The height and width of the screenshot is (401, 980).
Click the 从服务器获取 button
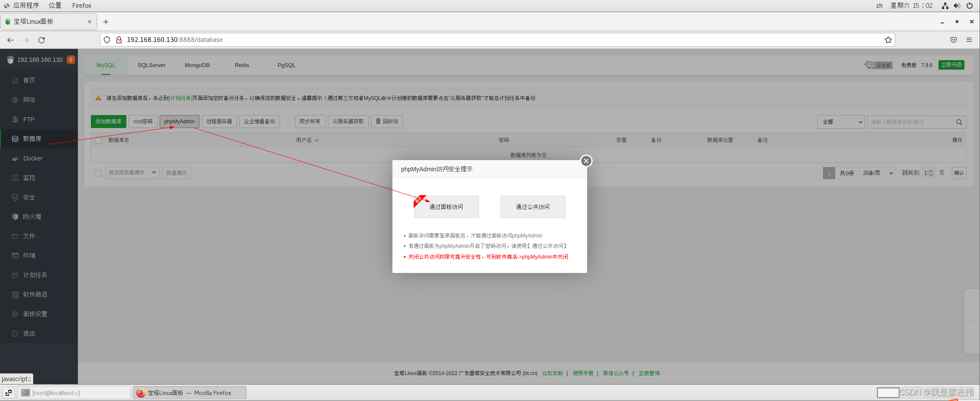(x=348, y=122)
